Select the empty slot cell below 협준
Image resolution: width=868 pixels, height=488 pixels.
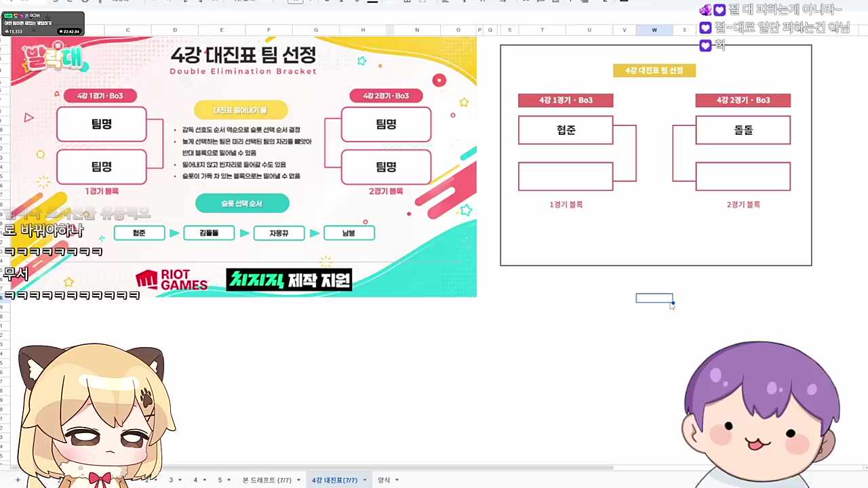point(566,176)
